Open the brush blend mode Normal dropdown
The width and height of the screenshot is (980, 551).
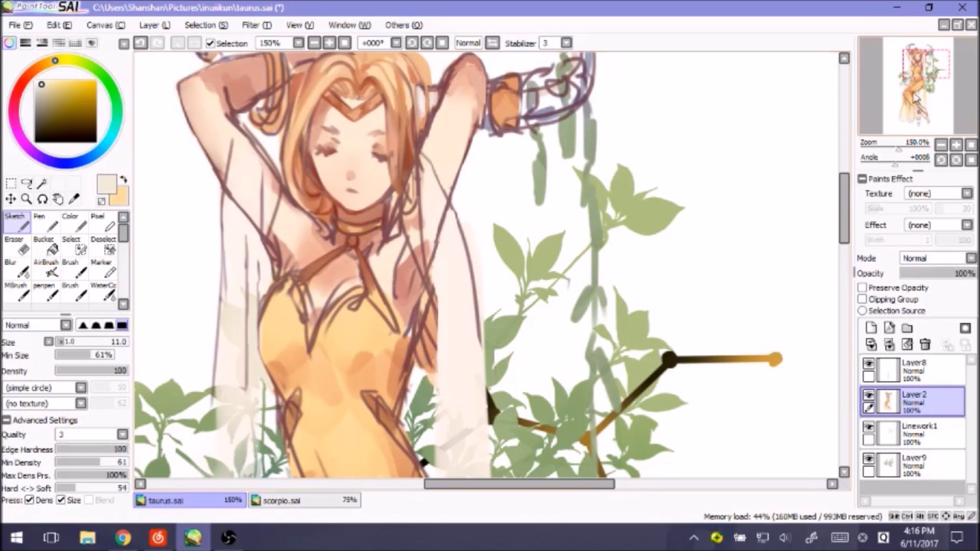(37, 325)
